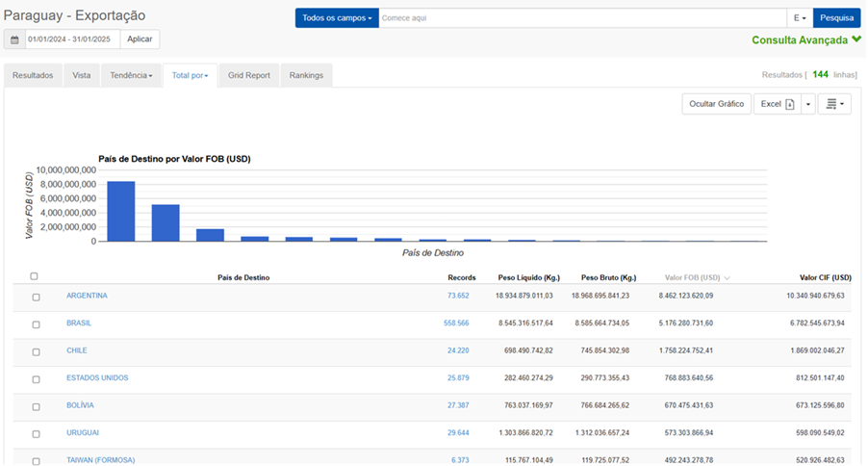The height and width of the screenshot is (466, 868).
Task: Check the ESTADOS UNIDOS row checkbox
Action: coord(37,379)
